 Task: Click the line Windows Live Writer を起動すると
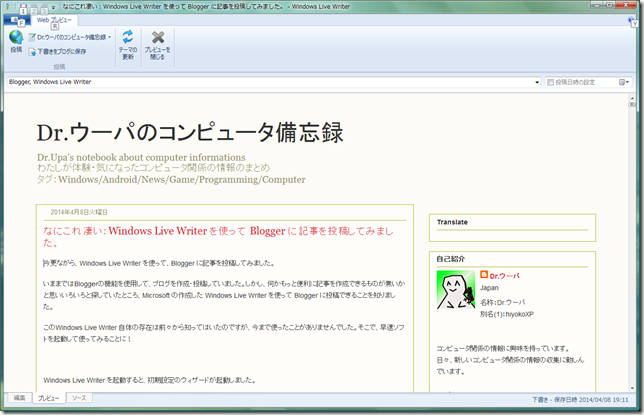click(150, 380)
